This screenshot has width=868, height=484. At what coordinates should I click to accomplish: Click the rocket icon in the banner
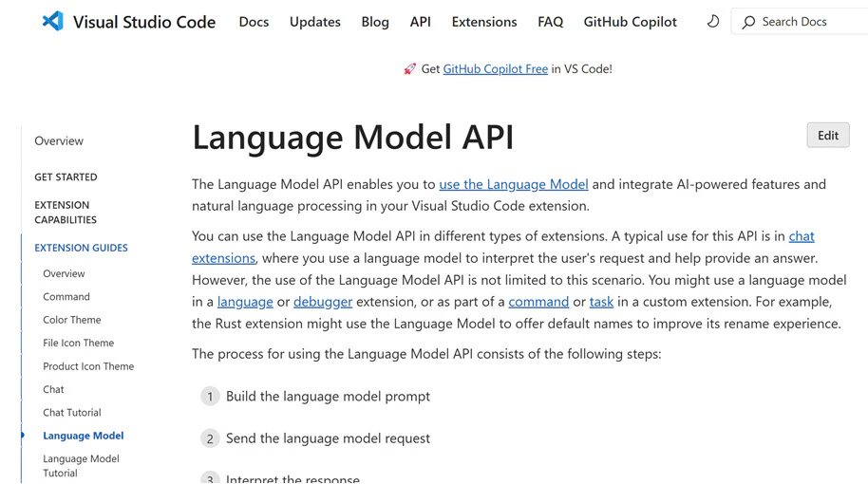409,69
